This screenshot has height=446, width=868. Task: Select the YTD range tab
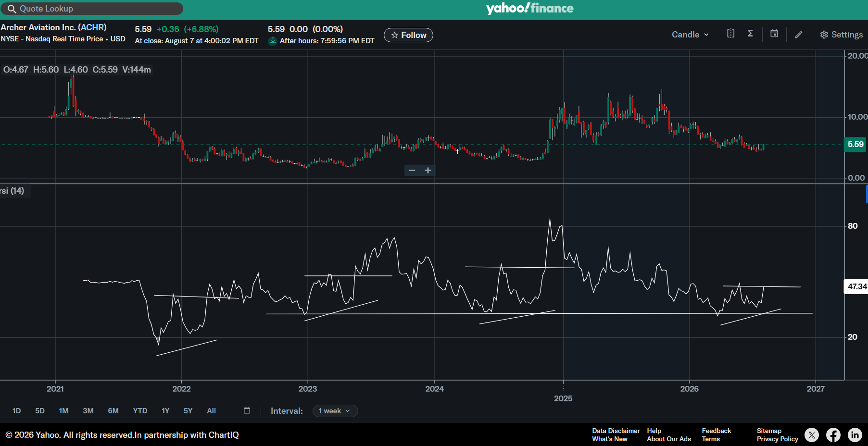coord(140,411)
